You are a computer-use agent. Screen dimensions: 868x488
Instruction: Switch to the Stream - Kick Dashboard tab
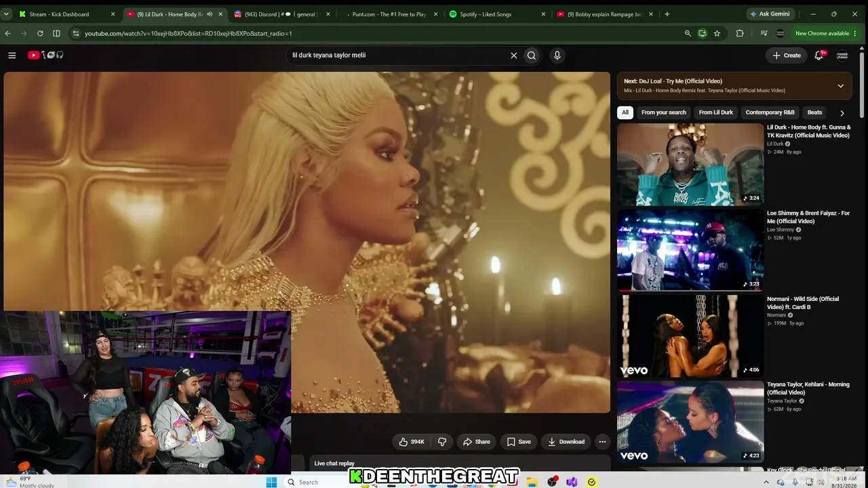(65, 14)
